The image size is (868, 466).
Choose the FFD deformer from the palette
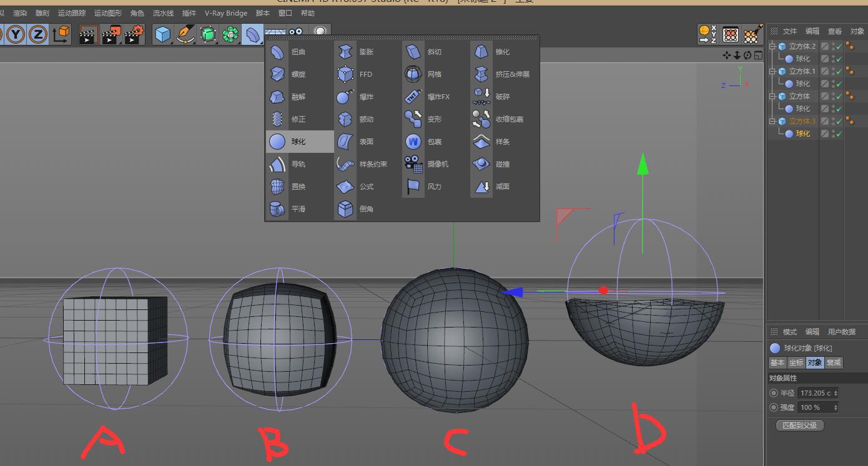[x=345, y=75]
